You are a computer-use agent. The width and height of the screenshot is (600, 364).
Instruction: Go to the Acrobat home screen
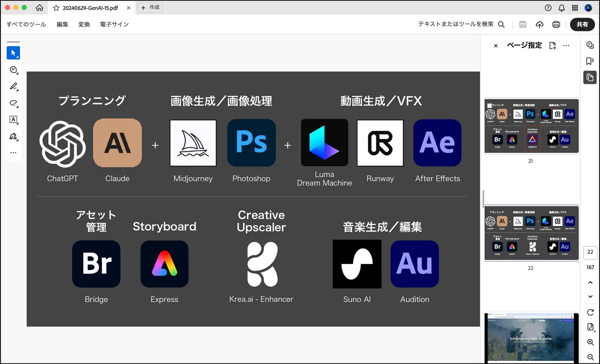39,7
